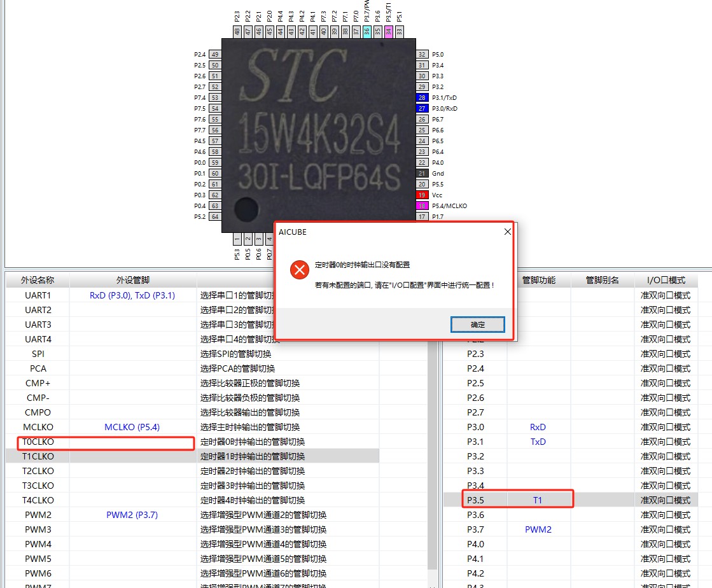The height and width of the screenshot is (588, 712).
Task: Select chip pin 53 labeled P7.4
Action: coord(215,97)
